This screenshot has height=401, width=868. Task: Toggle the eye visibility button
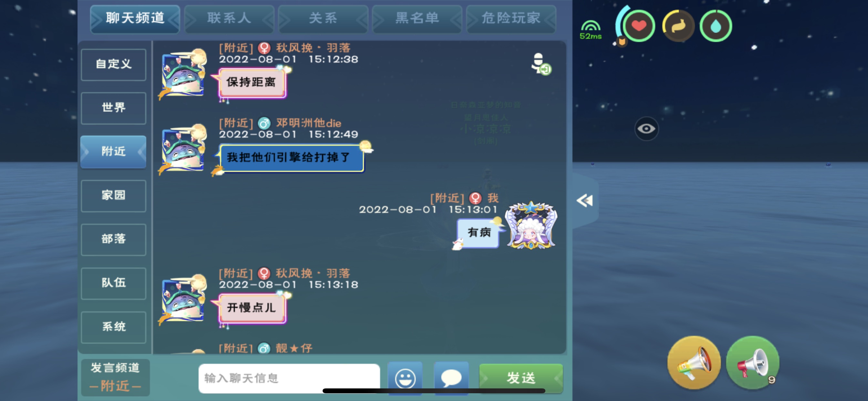(x=646, y=129)
